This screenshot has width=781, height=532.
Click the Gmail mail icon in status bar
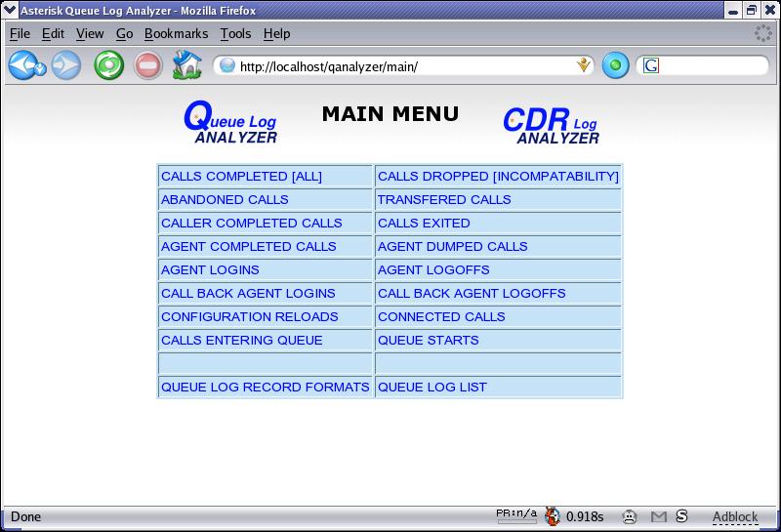pos(659,516)
